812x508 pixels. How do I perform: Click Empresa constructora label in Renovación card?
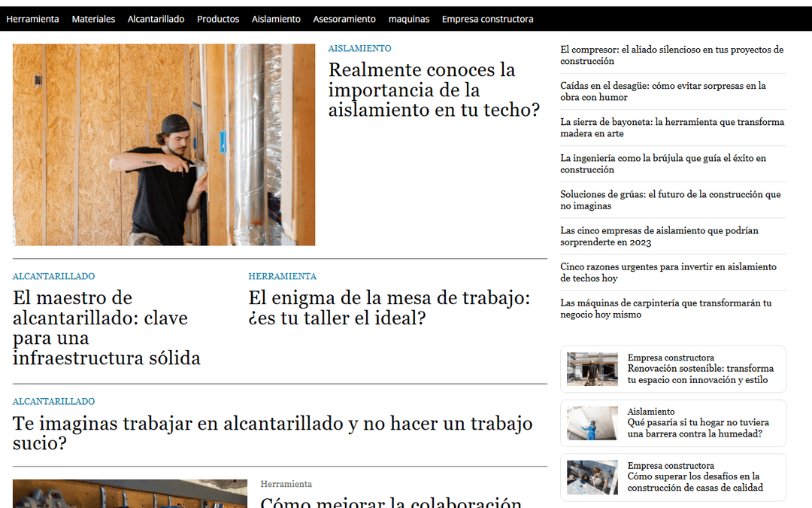tap(671, 357)
